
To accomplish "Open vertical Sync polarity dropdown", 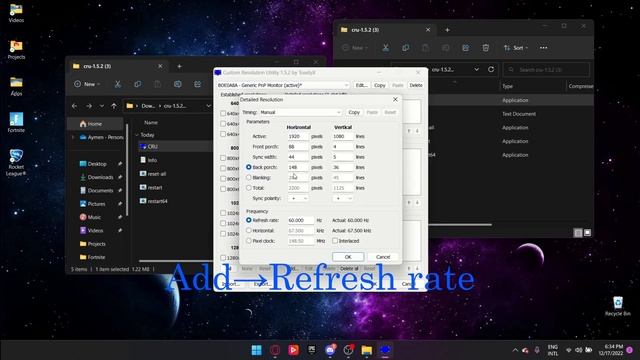I will coord(342,198).
